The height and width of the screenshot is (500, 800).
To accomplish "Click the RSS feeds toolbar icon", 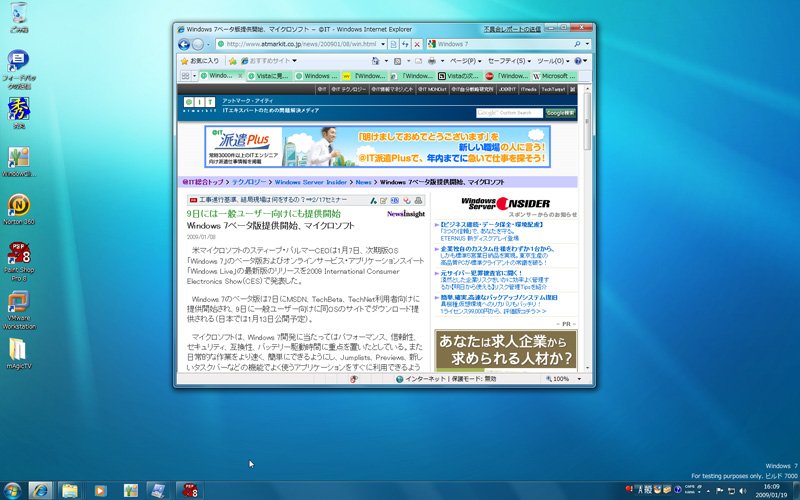I will 397,61.
